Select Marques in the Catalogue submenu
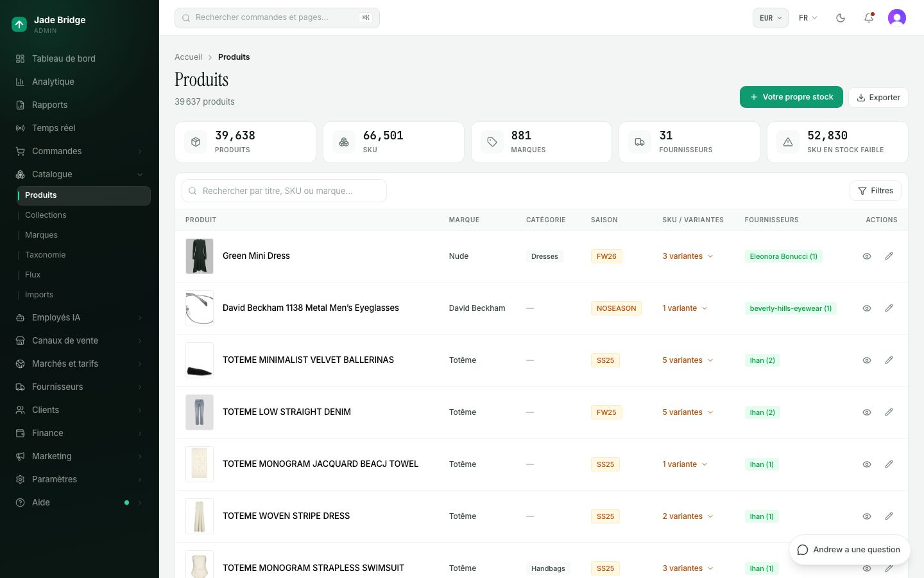924x578 pixels. 83,235
